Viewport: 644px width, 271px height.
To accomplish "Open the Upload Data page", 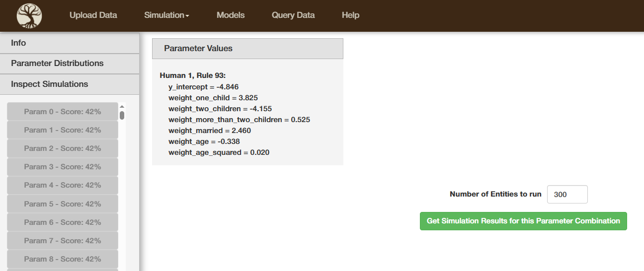I will 93,15.
